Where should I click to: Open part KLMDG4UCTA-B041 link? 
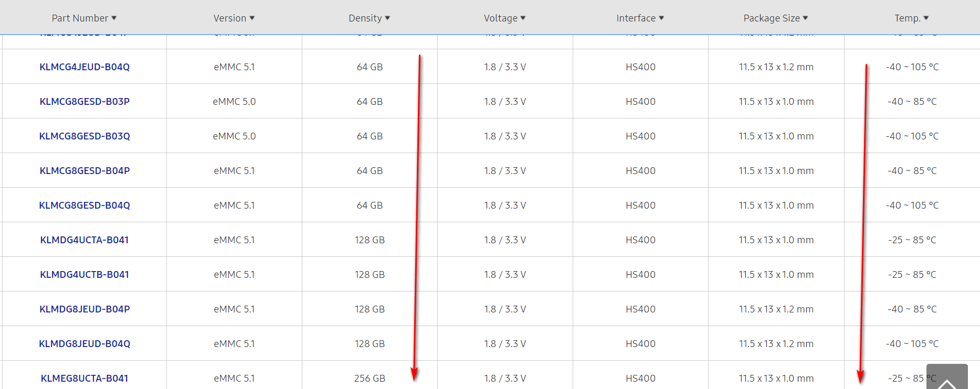click(x=85, y=240)
